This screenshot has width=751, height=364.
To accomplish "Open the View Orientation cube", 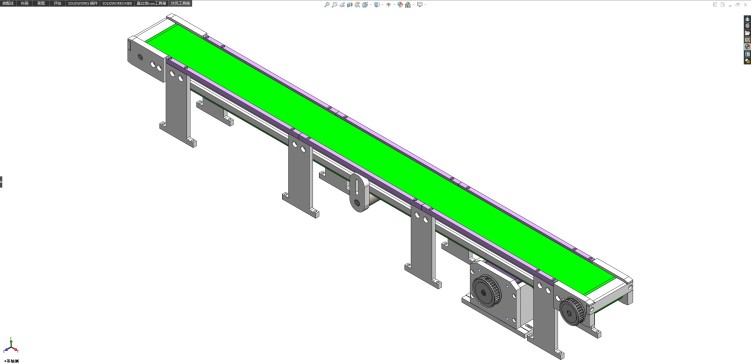I will (365, 5).
